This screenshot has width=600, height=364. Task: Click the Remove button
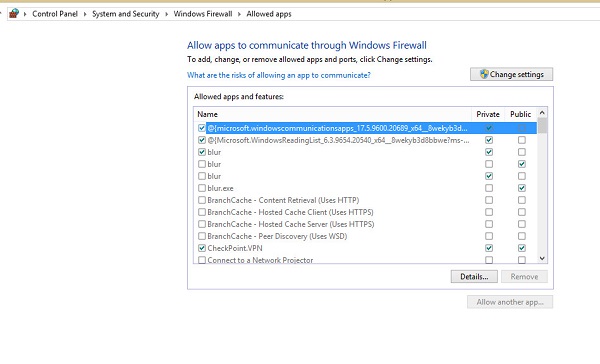pyautogui.click(x=524, y=276)
